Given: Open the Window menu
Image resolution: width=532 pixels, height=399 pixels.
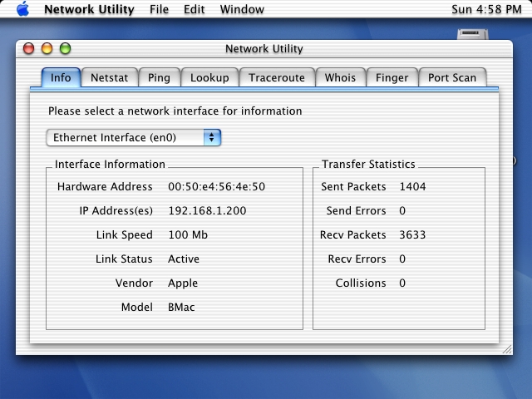Looking at the screenshot, I should point(242,9).
